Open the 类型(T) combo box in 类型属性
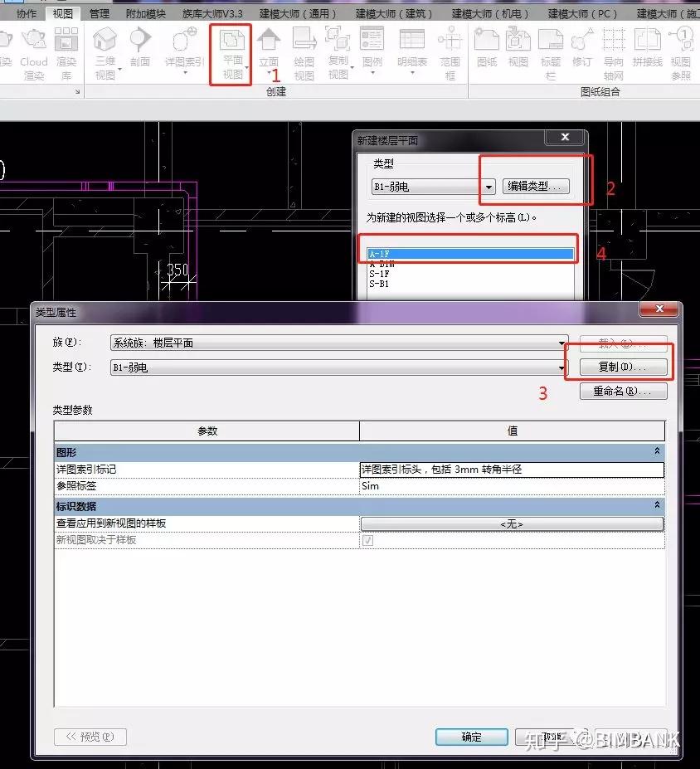The image size is (700, 769). coord(339,367)
